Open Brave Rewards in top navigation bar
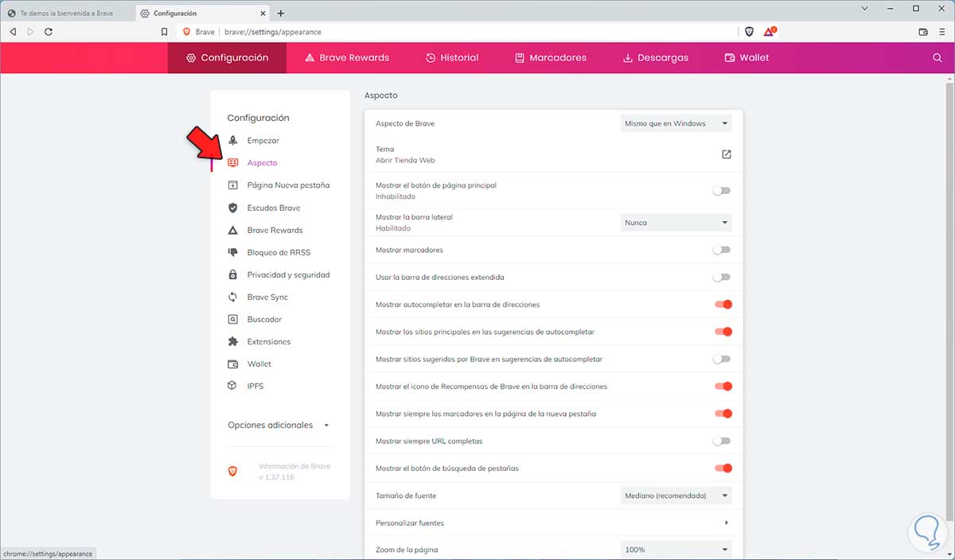The width and height of the screenshot is (955, 560). [x=348, y=58]
